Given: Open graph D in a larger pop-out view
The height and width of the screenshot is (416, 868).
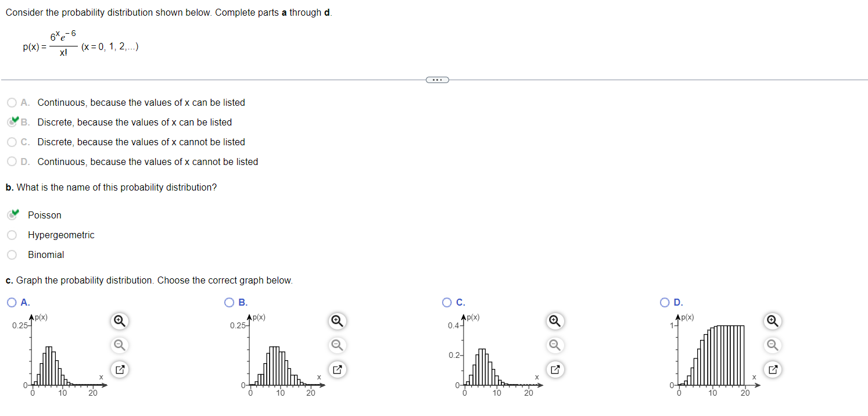Looking at the screenshot, I should (x=772, y=370).
